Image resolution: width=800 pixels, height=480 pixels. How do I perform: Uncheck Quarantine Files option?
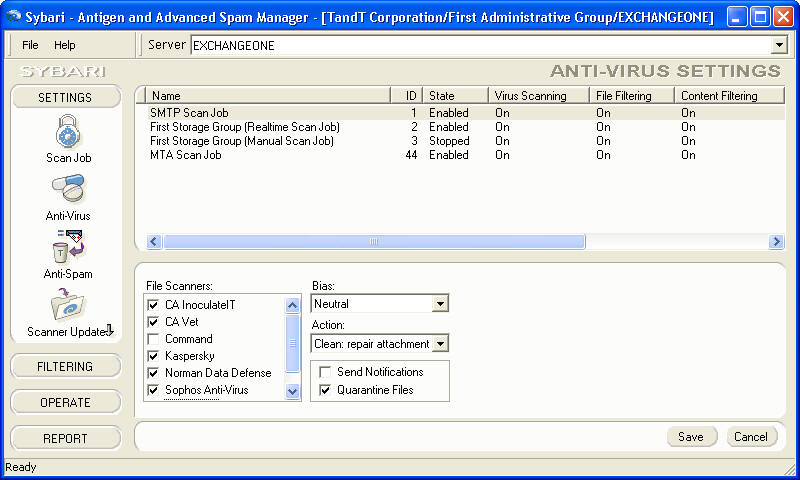pyautogui.click(x=324, y=390)
